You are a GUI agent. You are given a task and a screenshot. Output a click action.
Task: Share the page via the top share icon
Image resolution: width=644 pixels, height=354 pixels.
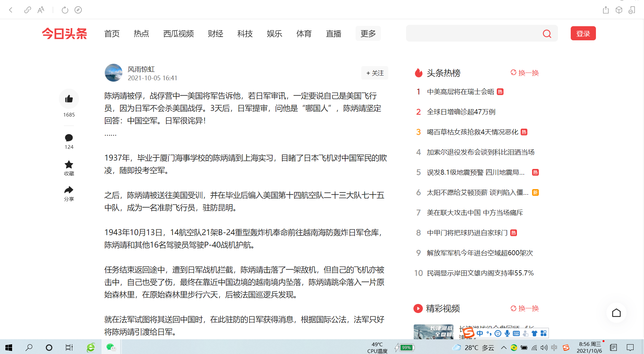[606, 10]
